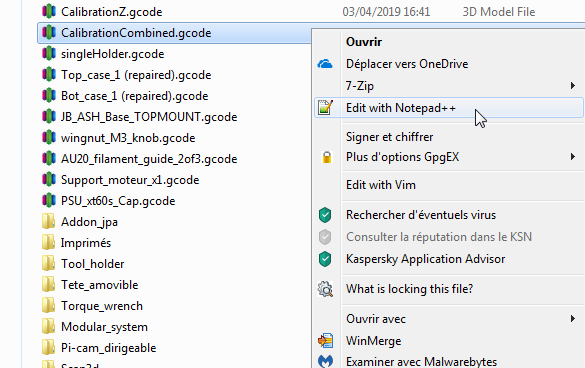Click the Kaspersky Application Advisor shield icon

coord(325,259)
